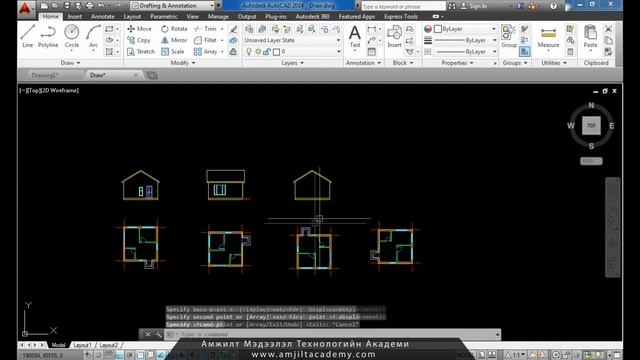Click Sign In link

pos(474,6)
